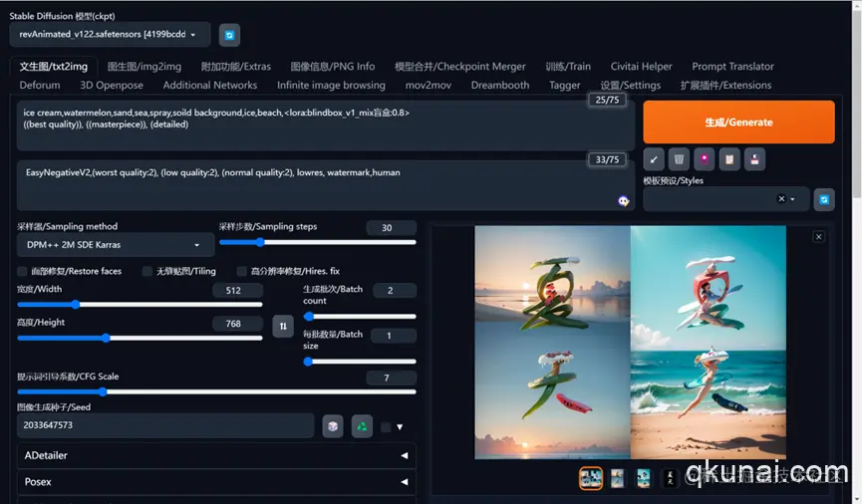Close the image preview with the X
The width and height of the screenshot is (862, 504).
coord(818,237)
